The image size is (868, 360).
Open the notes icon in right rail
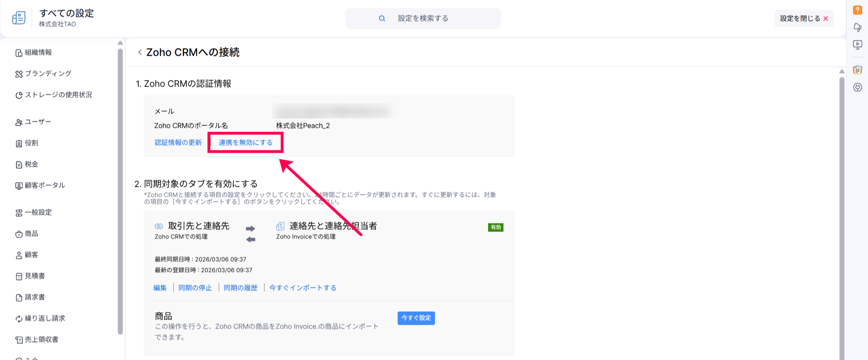click(x=857, y=70)
